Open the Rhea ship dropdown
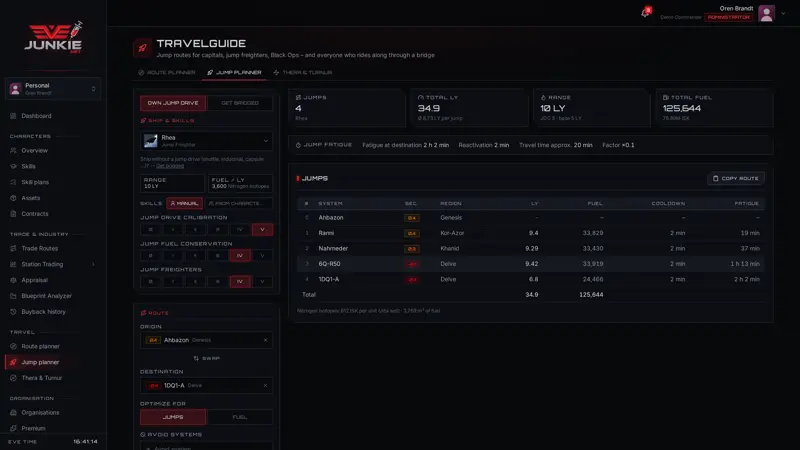This screenshot has height=450, width=800. coord(206,141)
